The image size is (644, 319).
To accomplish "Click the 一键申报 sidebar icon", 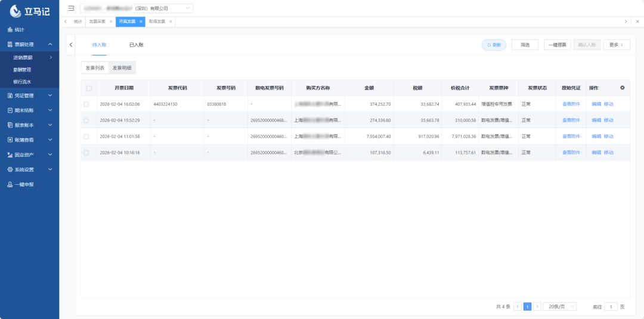I will [x=10, y=184].
